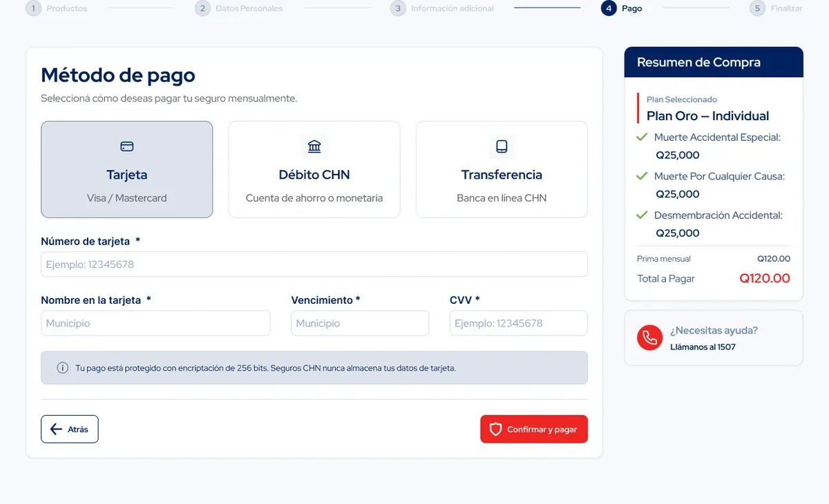Click the green checkmark next to Muerte Accidental Especial
The width and height of the screenshot is (829, 504).
pyautogui.click(x=642, y=137)
